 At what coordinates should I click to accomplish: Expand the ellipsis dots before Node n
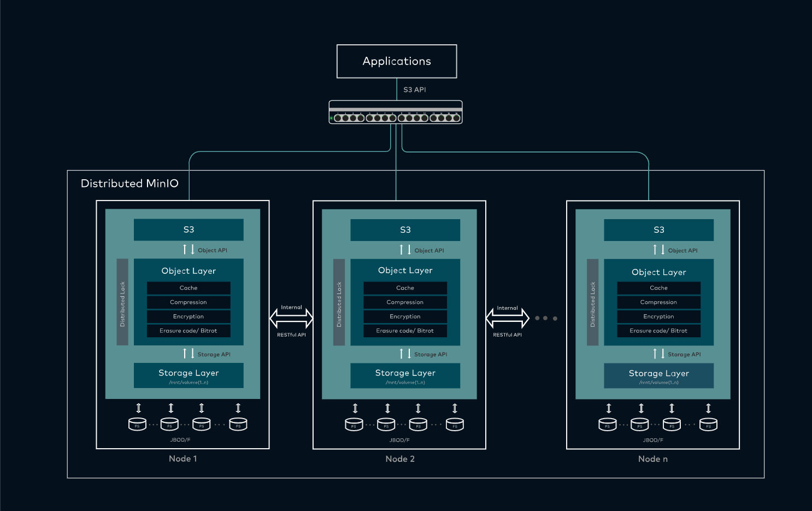tap(546, 318)
